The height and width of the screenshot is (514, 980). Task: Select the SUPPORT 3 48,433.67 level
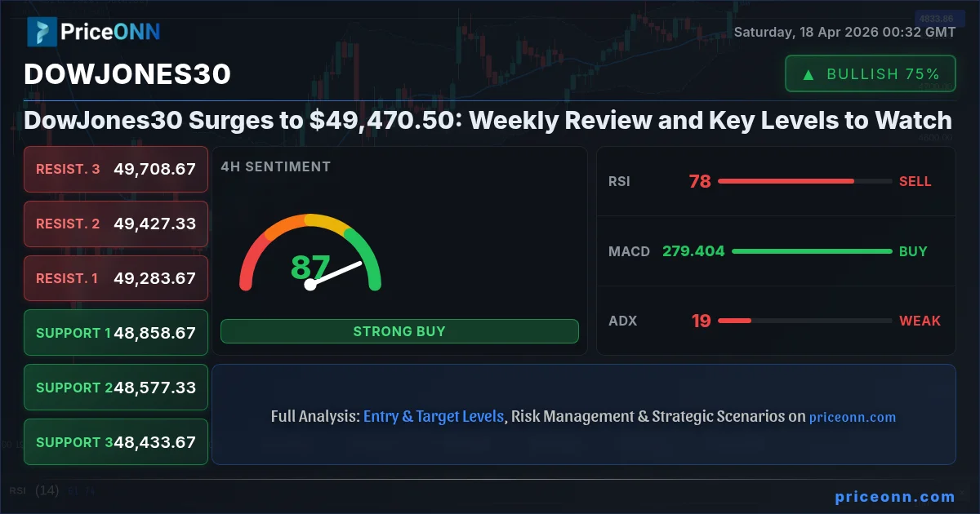[116, 442]
